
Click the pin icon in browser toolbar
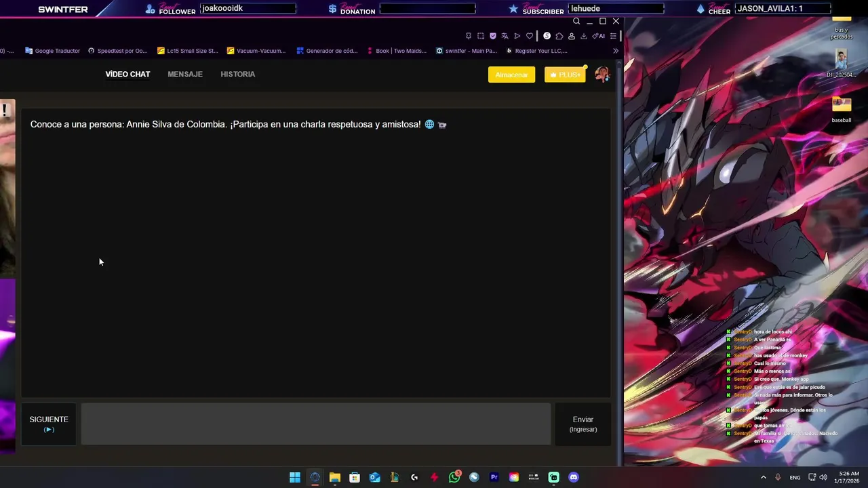468,36
